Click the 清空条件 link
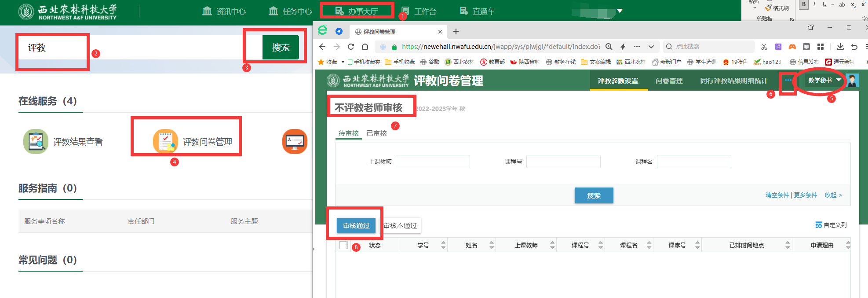868x298 pixels. point(777,195)
